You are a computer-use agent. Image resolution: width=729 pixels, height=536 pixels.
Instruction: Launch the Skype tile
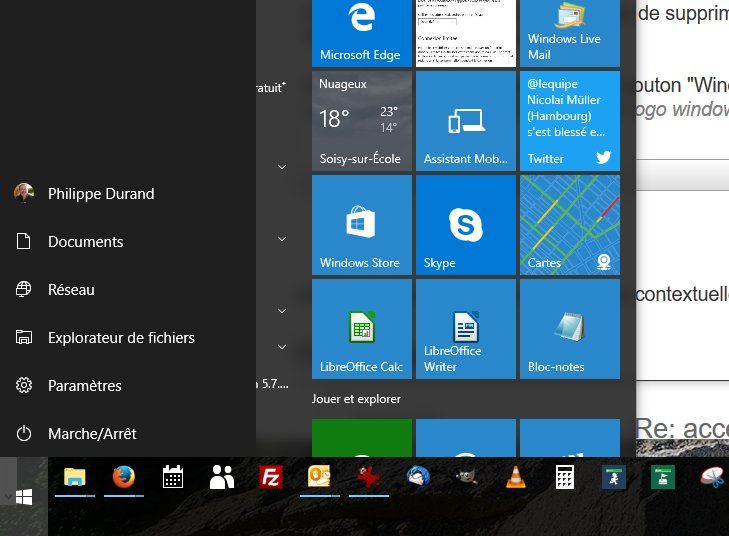click(x=465, y=225)
